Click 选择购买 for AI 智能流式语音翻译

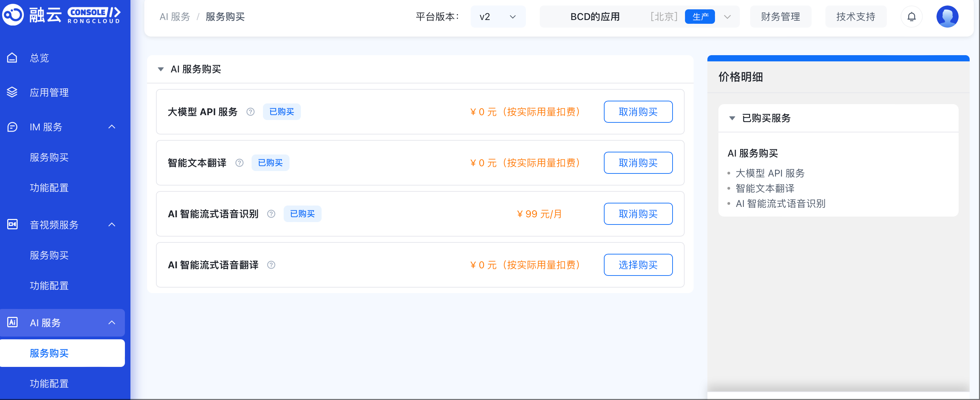tap(638, 264)
